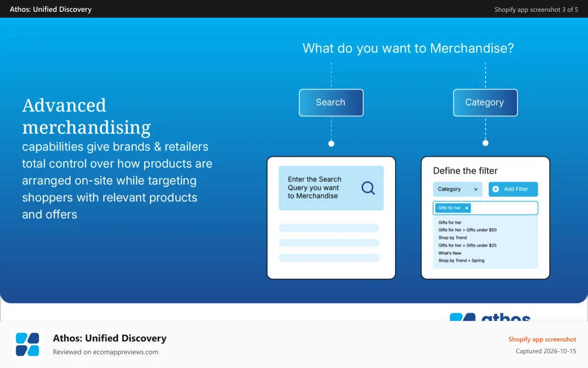Click the 'Enter the Search Query' field
The image size is (588, 368).
click(x=331, y=188)
